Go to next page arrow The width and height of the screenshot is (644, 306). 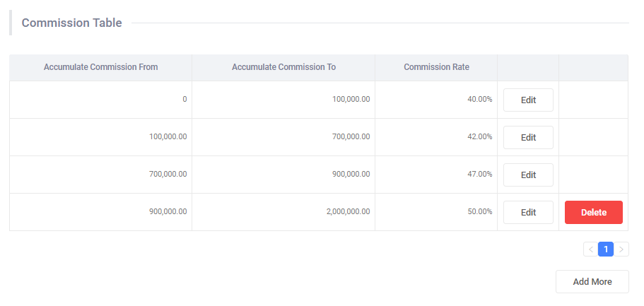tap(621, 249)
